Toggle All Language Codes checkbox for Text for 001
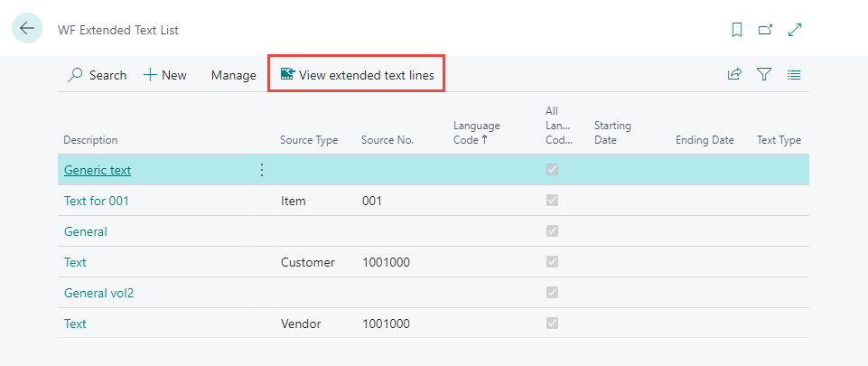868x366 pixels. point(552,201)
